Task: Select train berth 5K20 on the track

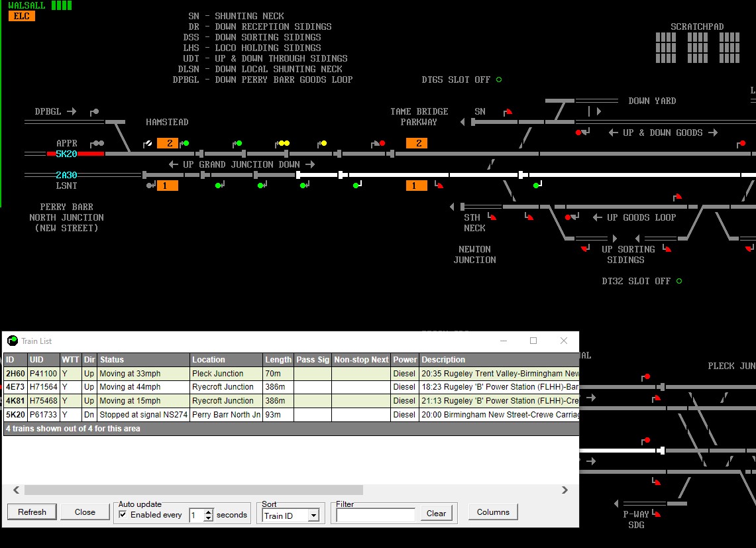Action: click(x=66, y=154)
